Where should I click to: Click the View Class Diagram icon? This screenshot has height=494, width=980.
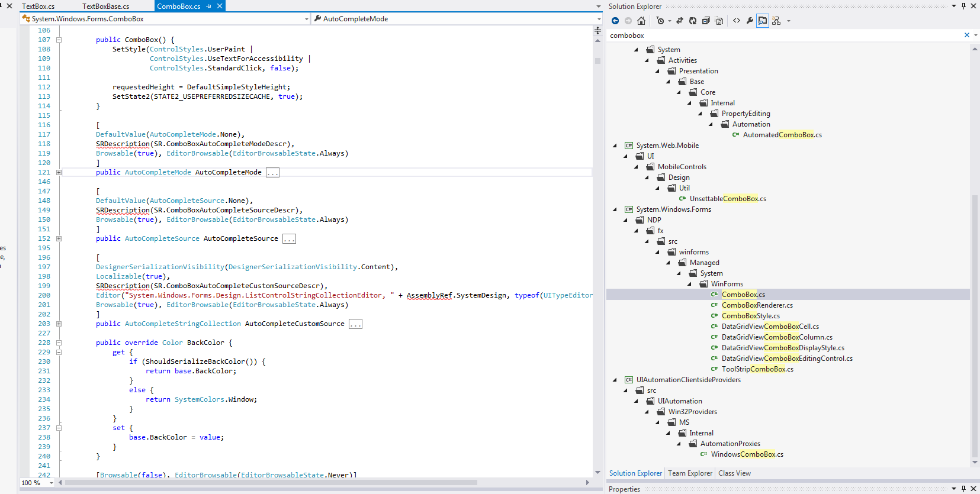[x=776, y=21]
